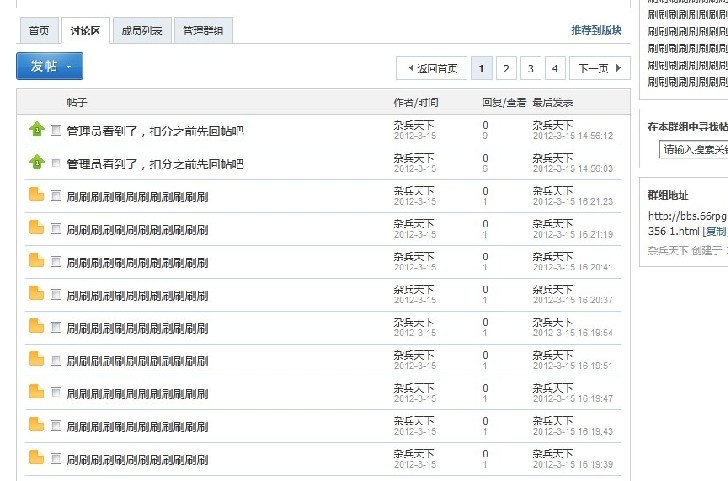Click the folder icon of the 16:19:51 thread

(x=36, y=358)
